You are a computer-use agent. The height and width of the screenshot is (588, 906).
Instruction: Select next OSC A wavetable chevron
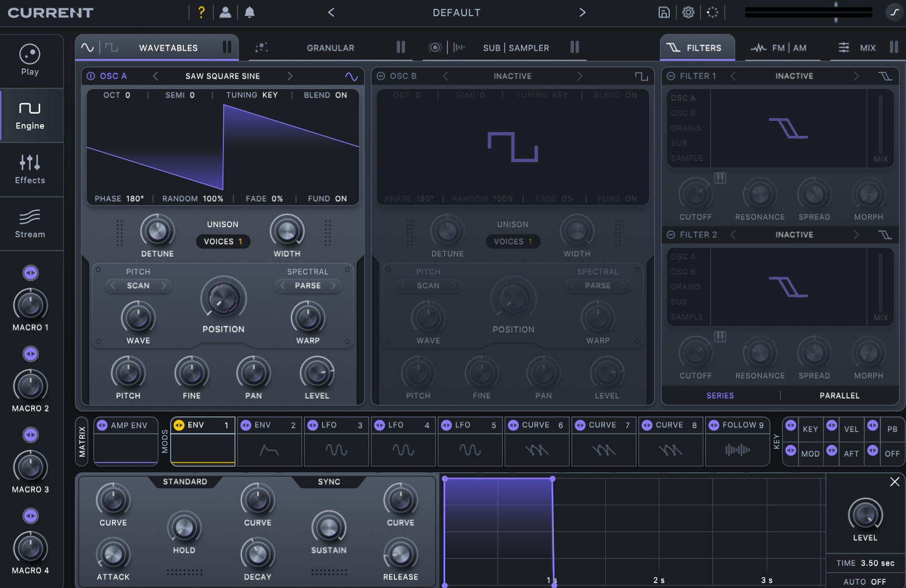290,76
